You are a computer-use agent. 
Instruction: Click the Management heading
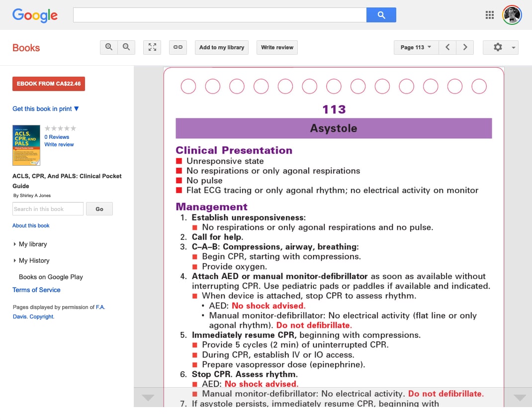click(211, 207)
